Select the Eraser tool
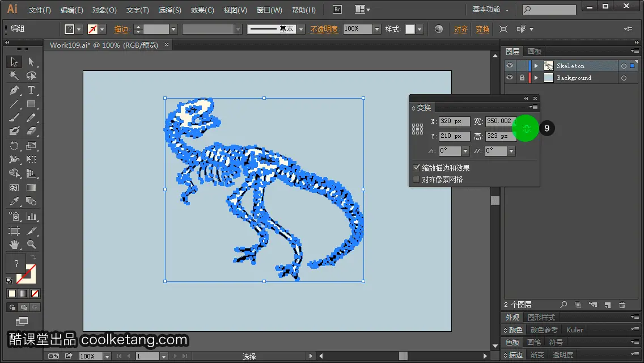Viewport: 644px width, 363px height. point(31,131)
